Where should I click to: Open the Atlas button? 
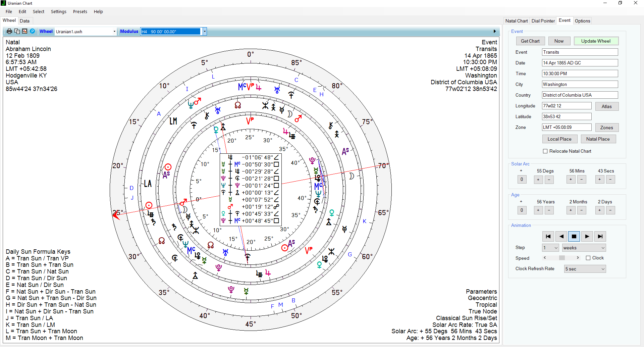[607, 106]
